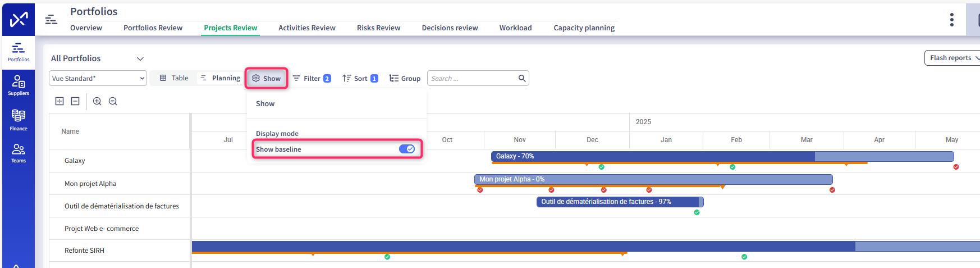This screenshot has height=268, width=980.
Task: Open the three-dot more options menu
Action: [951, 20]
